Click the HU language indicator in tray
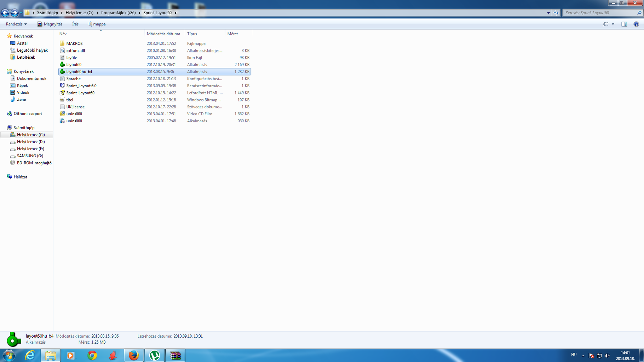Viewport: 644px width, 362px height. click(574, 355)
